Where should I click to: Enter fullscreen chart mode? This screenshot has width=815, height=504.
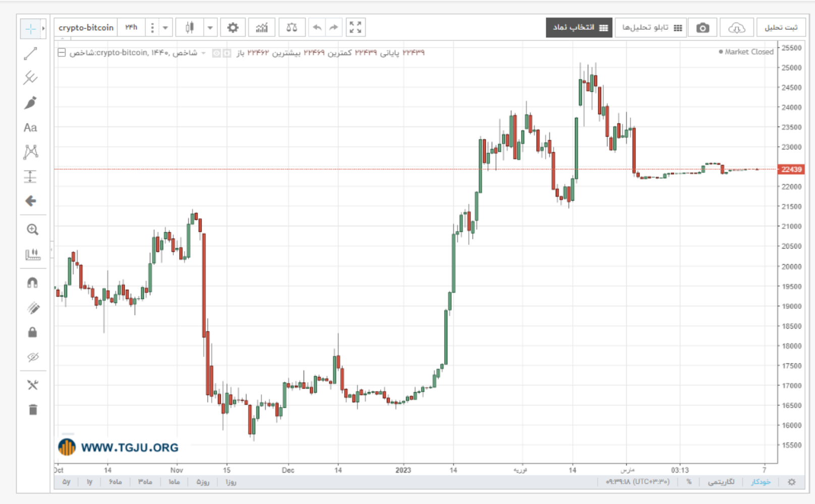tap(355, 27)
